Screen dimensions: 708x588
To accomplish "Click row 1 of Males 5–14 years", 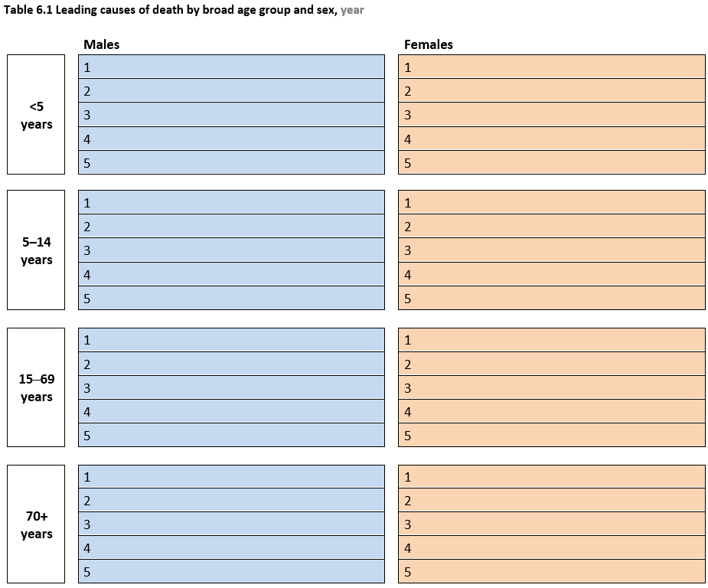I will [232, 202].
